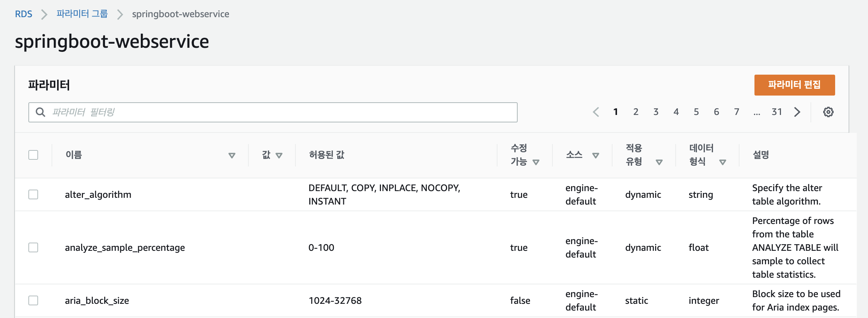This screenshot has width=868, height=318.
Task: Go to page 2
Action: coord(636,112)
